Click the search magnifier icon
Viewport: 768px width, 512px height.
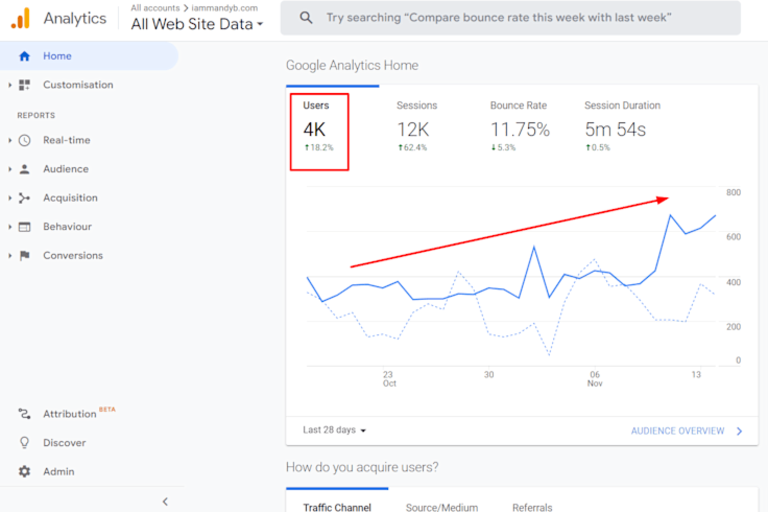306,18
